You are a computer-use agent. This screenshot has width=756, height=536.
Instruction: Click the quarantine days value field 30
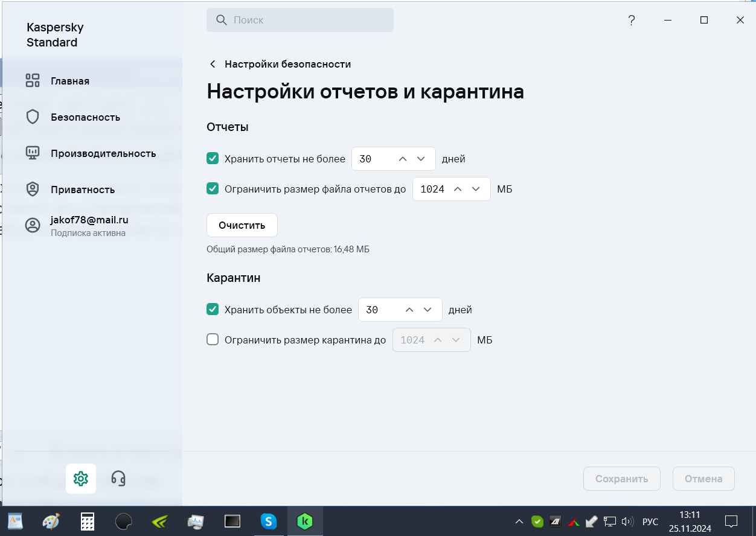click(400, 310)
